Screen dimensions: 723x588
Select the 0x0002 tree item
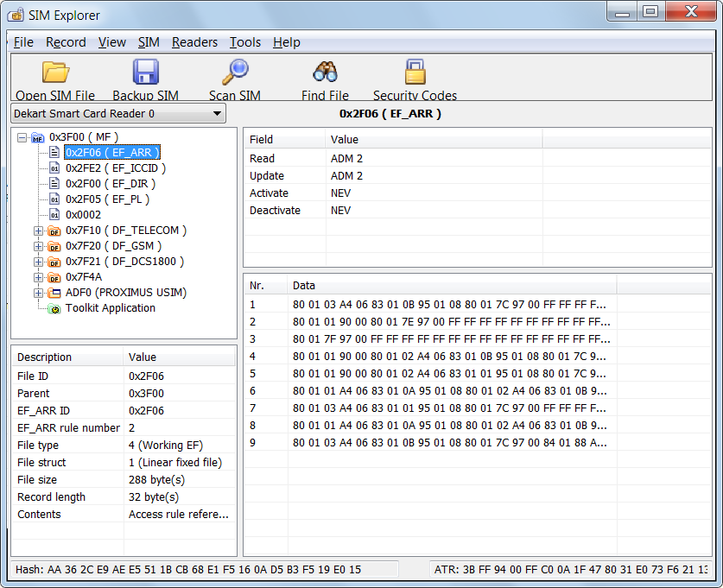82,215
